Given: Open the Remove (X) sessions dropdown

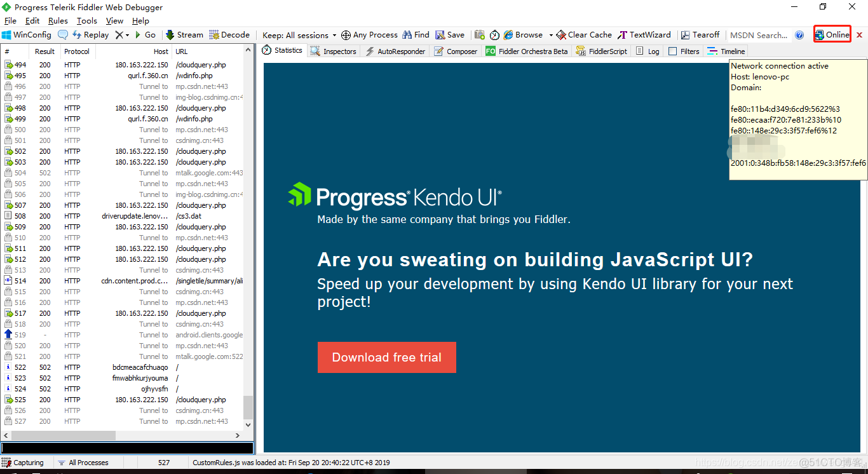Looking at the screenshot, I should [122, 35].
